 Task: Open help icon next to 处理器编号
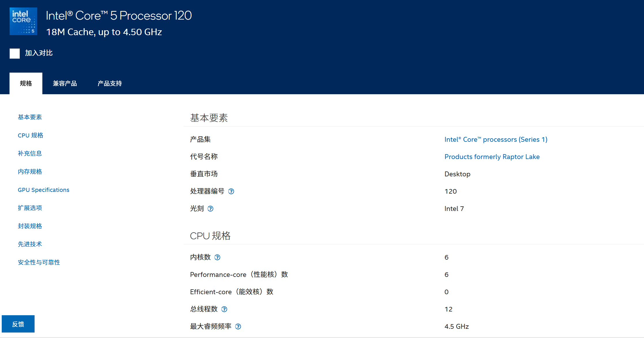(231, 191)
